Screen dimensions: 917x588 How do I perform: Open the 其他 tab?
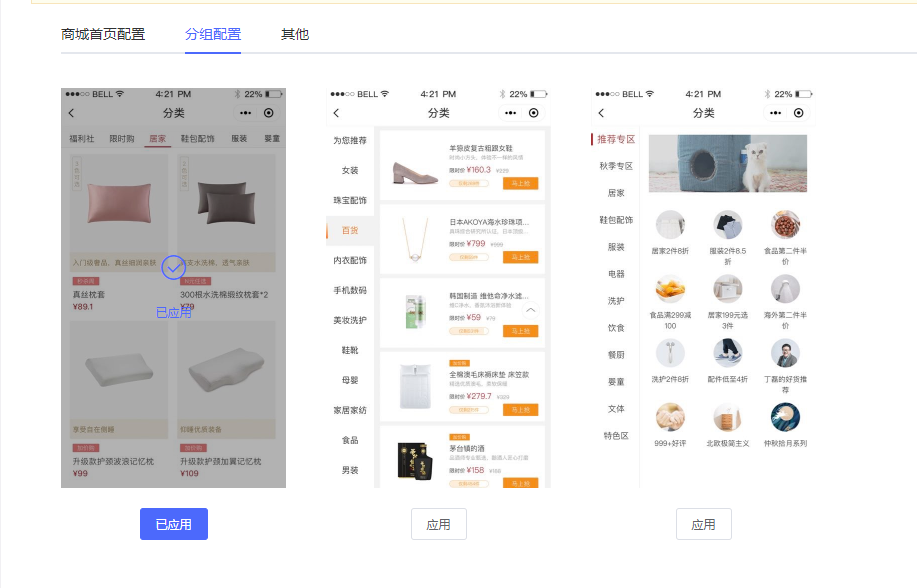point(295,35)
